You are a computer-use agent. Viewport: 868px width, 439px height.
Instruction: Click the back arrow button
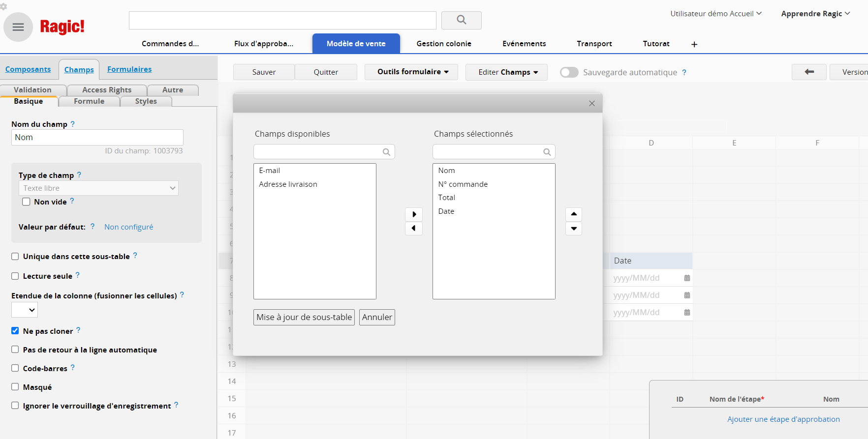pos(809,72)
